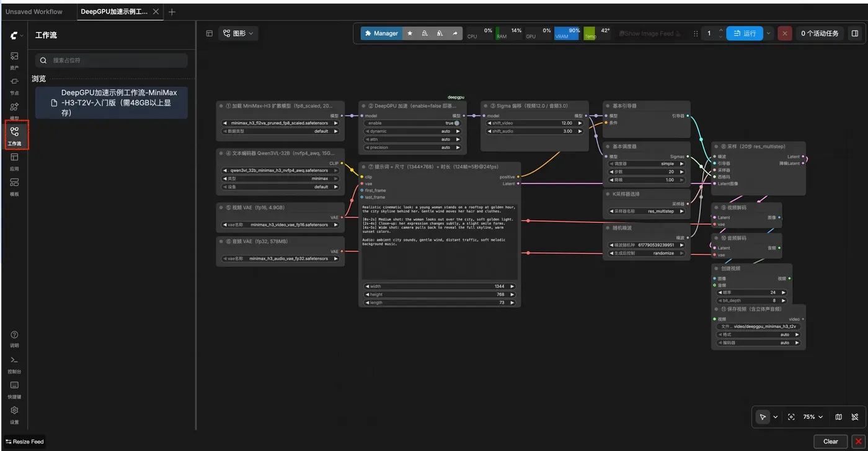Click the ComfyUI logo menu

click(16, 36)
